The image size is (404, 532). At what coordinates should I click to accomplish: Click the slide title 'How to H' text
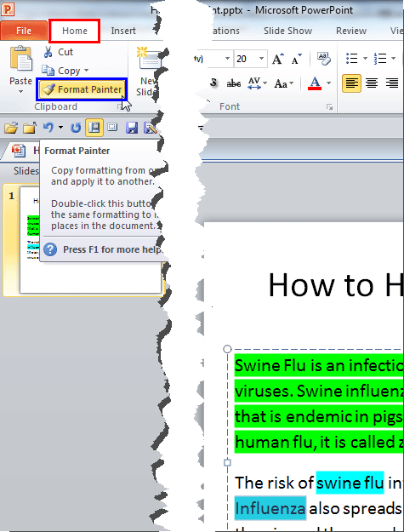point(336,286)
